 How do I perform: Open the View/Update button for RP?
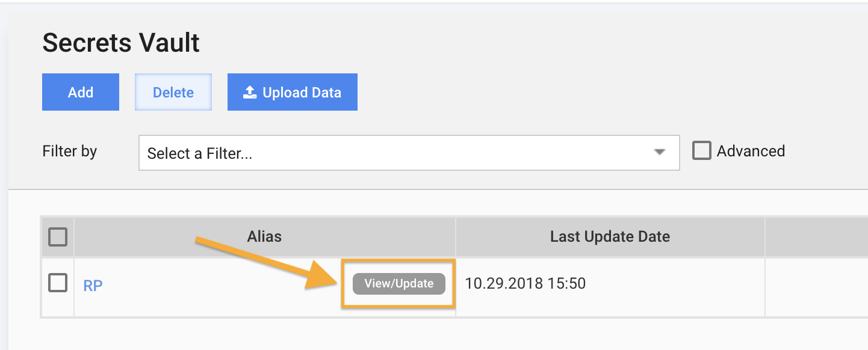[x=398, y=284]
